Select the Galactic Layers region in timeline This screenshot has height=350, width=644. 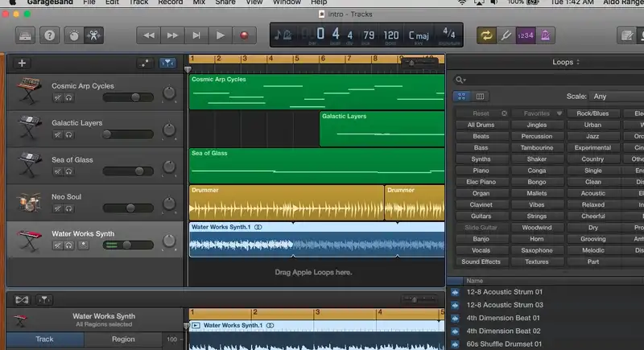(382, 130)
